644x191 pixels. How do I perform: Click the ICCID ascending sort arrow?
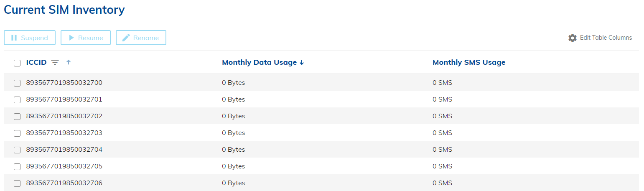pos(69,62)
